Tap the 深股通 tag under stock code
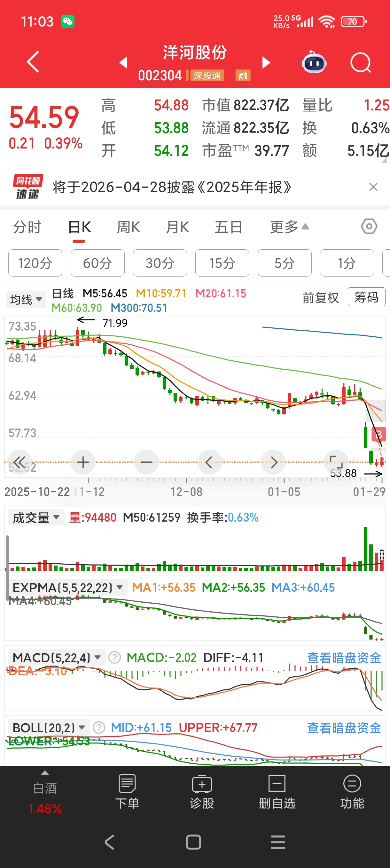 207,75
